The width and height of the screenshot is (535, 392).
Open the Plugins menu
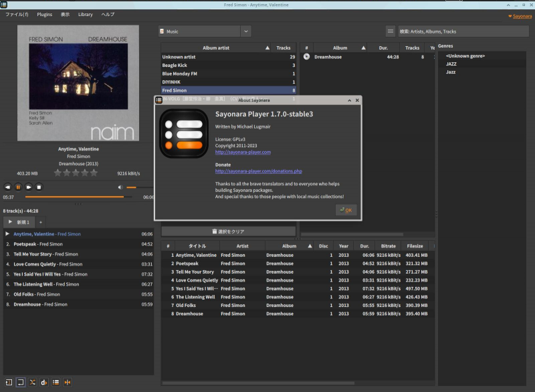(x=45, y=14)
